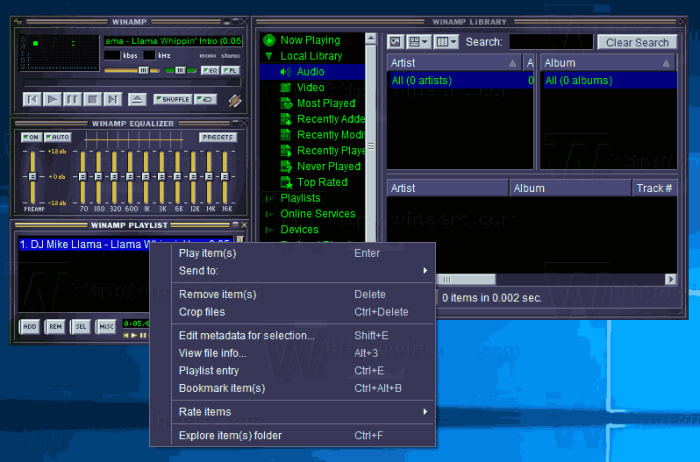Click the Clear Search button
This screenshot has height=462, width=700.
[637, 42]
